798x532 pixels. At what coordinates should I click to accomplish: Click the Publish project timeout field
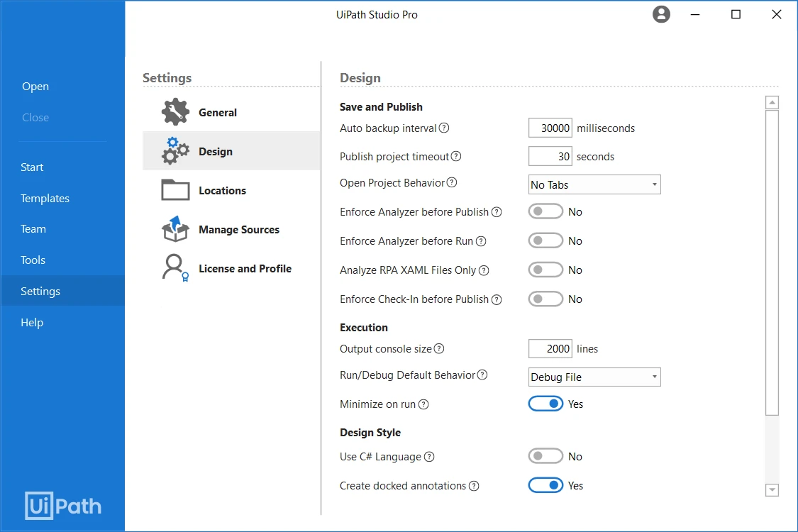[550, 156]
